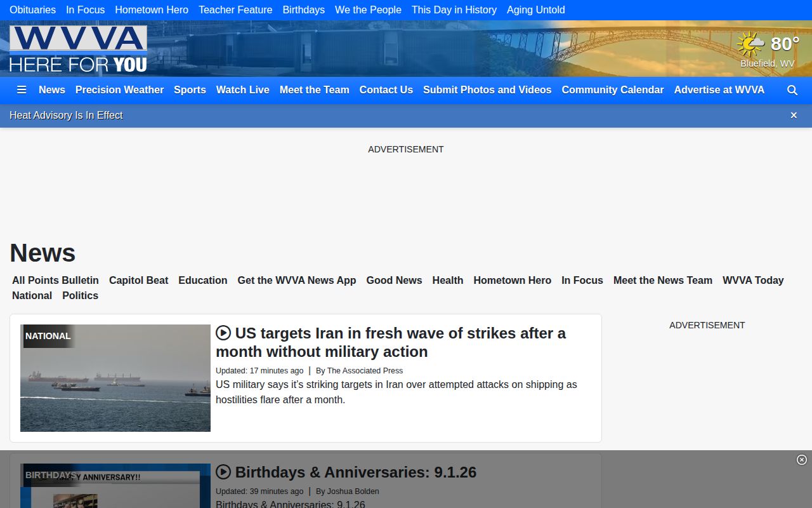Image resolution: width=812 pixels, height=508 pixels.
Task: Select All Points Bulletin subsection
Action: [x=55, y=280]
